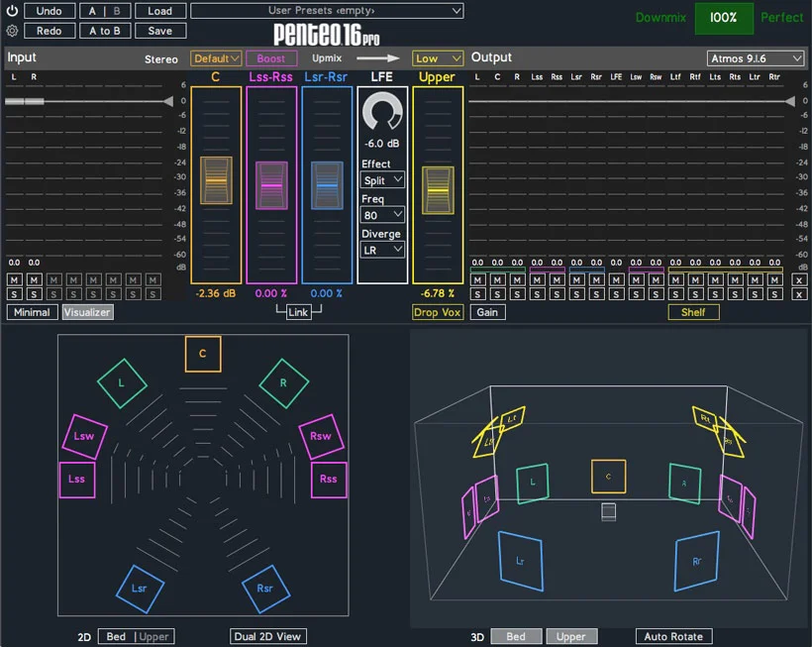
Task: Open the Effect Split dropdown
Action: tap(382, 180)
